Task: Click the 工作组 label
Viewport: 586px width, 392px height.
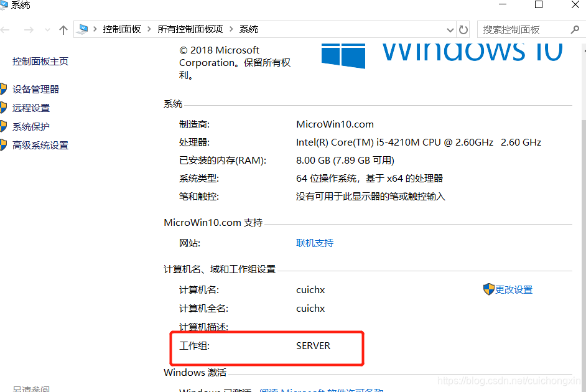Action: 194,346
